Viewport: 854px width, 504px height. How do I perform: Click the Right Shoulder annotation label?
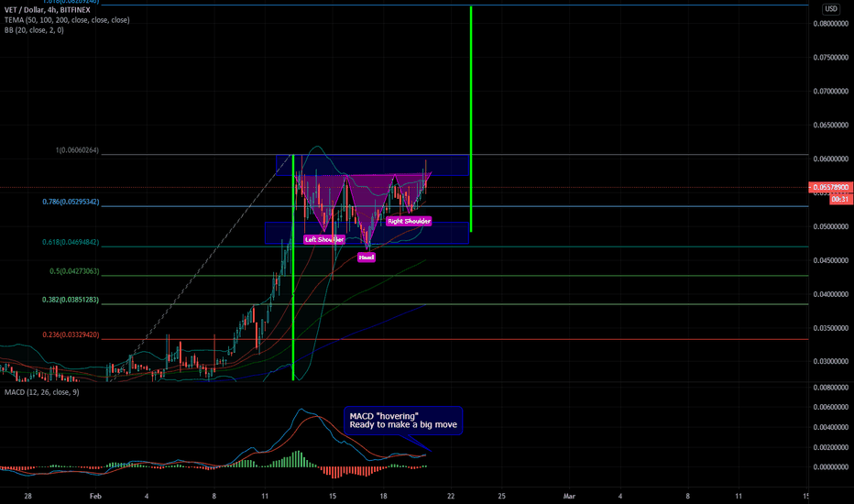(x=409, y=221)
